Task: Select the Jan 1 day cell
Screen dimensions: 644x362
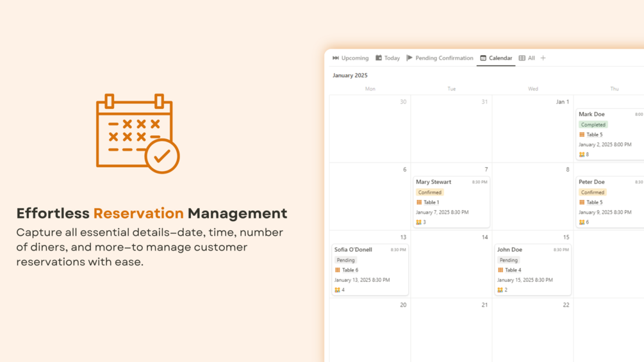Action: click(x=533, y=129)
